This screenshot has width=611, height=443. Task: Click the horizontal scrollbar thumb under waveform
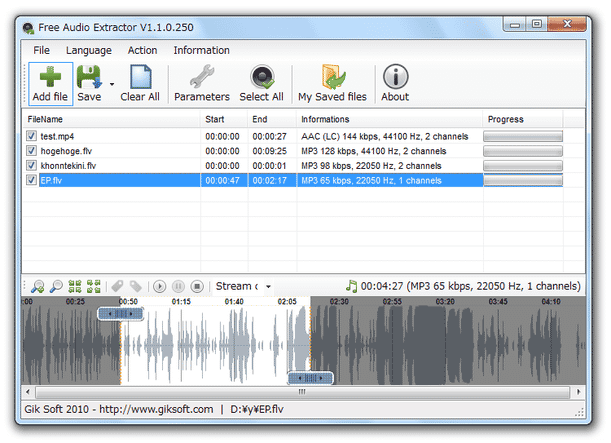click(302, 392)
